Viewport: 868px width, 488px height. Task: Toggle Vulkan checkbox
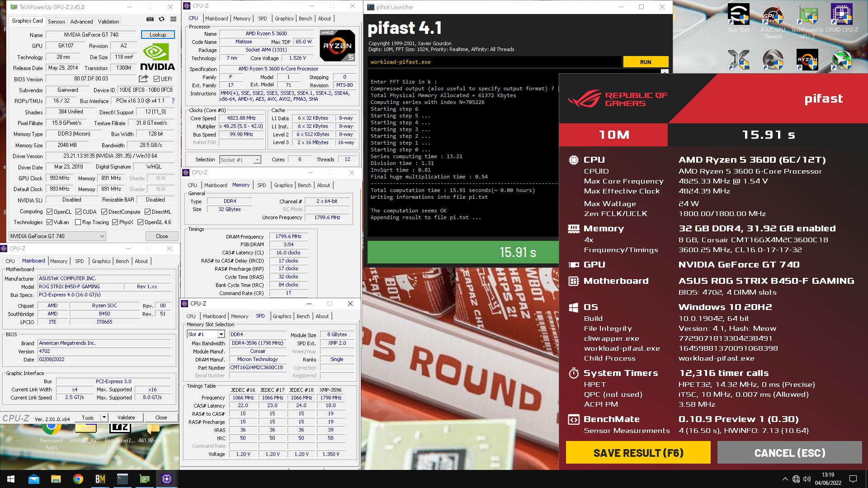50,222
